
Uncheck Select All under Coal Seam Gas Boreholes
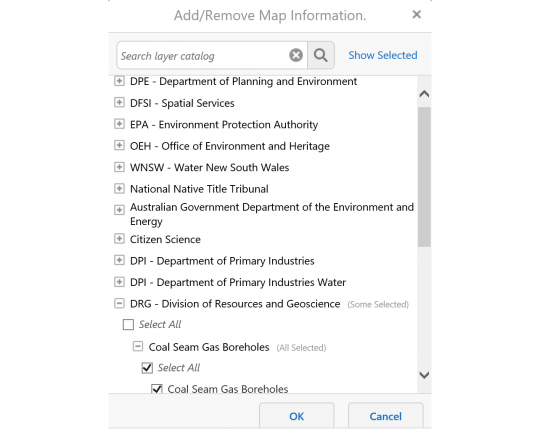[x=147, y=368]
